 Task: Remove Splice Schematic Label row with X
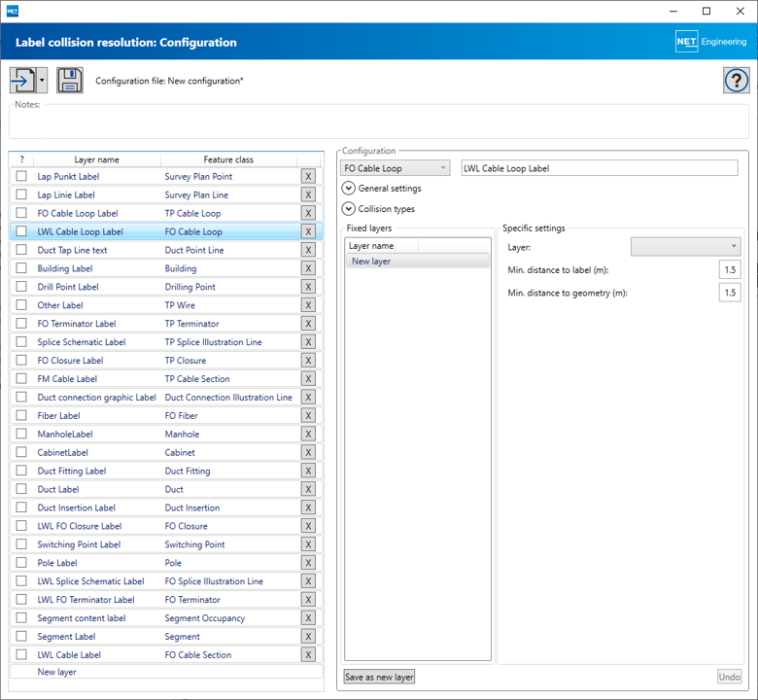[x=308, y=341]
